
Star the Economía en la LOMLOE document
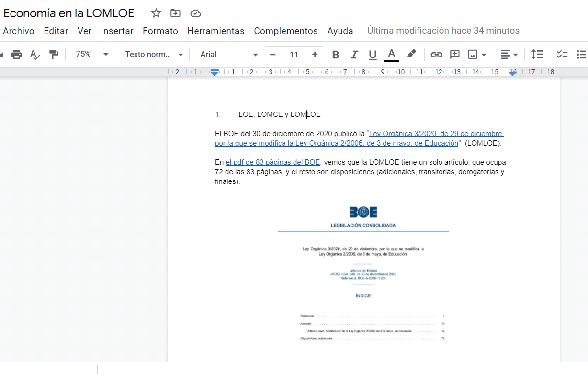click(x=156, y=13)
